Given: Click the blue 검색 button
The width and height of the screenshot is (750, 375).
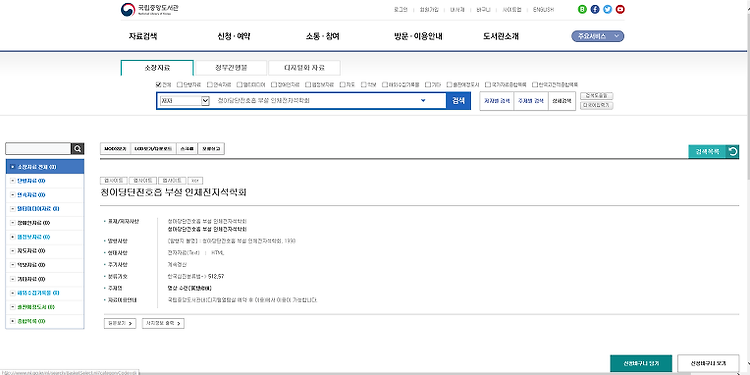Looking at the screenshot, I should tap(458, 101).
